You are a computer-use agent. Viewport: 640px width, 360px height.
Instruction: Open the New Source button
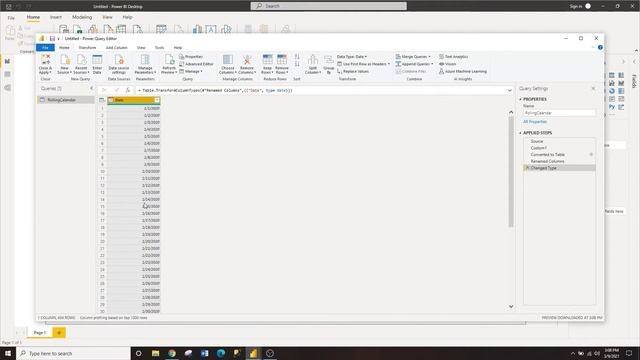pos(64,64)
